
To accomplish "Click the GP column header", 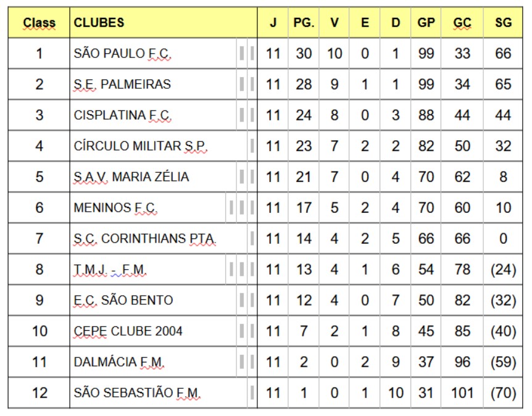I will 426,23.
